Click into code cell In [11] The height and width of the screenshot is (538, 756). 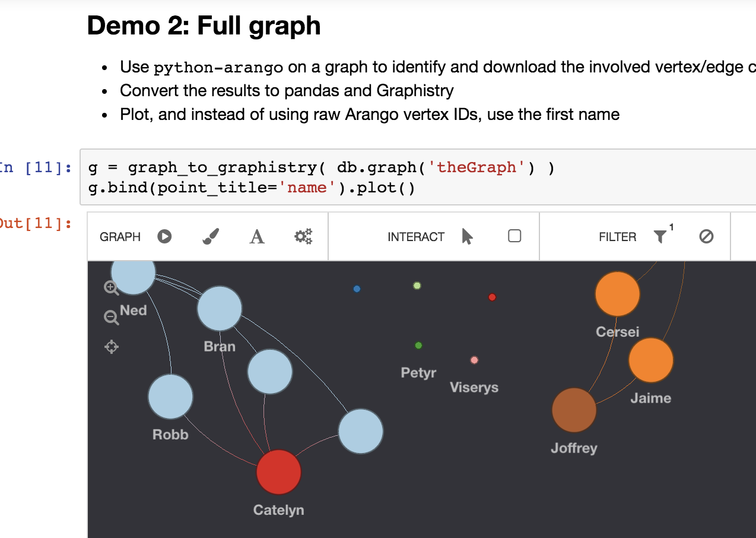pos(418,178)
